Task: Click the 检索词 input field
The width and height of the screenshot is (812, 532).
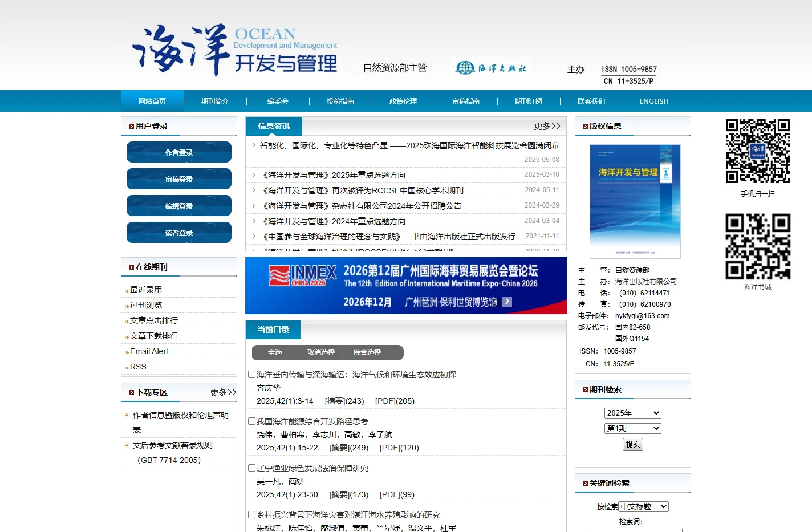Action: (633, 530)
